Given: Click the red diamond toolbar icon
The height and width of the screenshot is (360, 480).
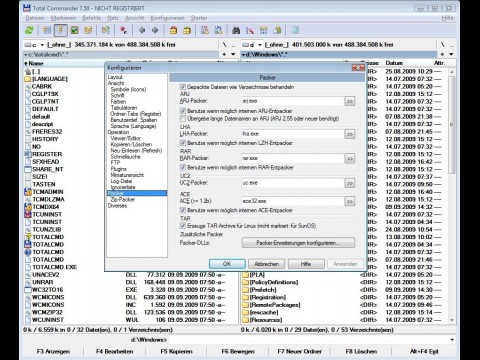Looking at the screenshot, I should tap(123, 30).
